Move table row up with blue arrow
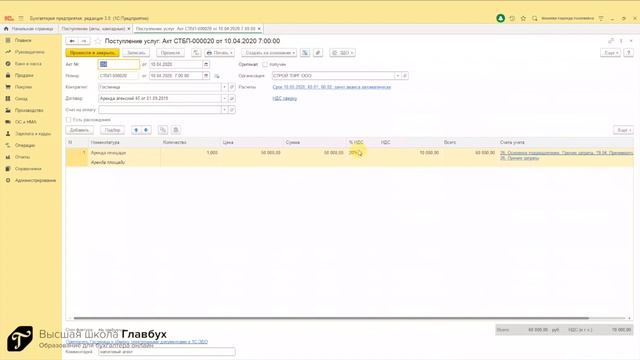Image resolution: width=640 pixels, height=360 pixels. (136, 130)
